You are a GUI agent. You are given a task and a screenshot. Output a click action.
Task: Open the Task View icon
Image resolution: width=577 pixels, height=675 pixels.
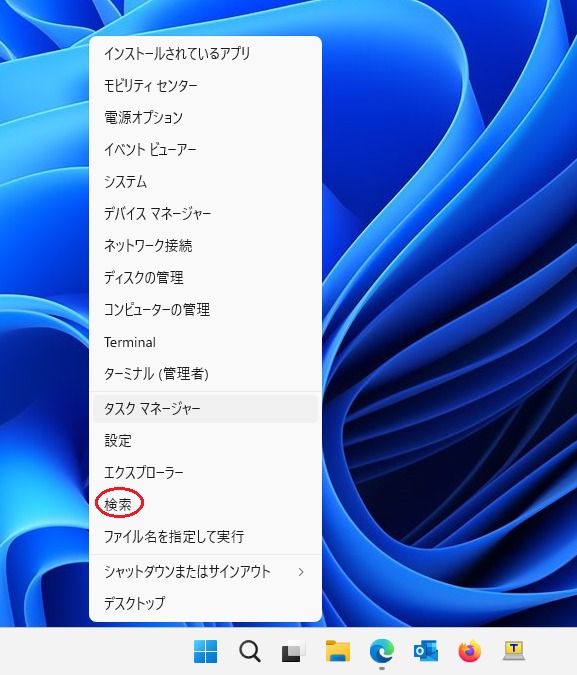point(294,651)
